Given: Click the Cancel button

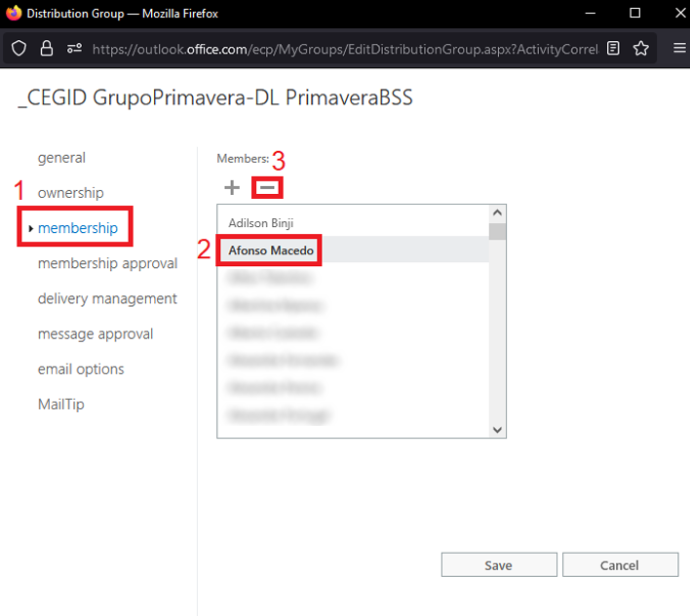Looking at the screenshot, I should [620, 565].
